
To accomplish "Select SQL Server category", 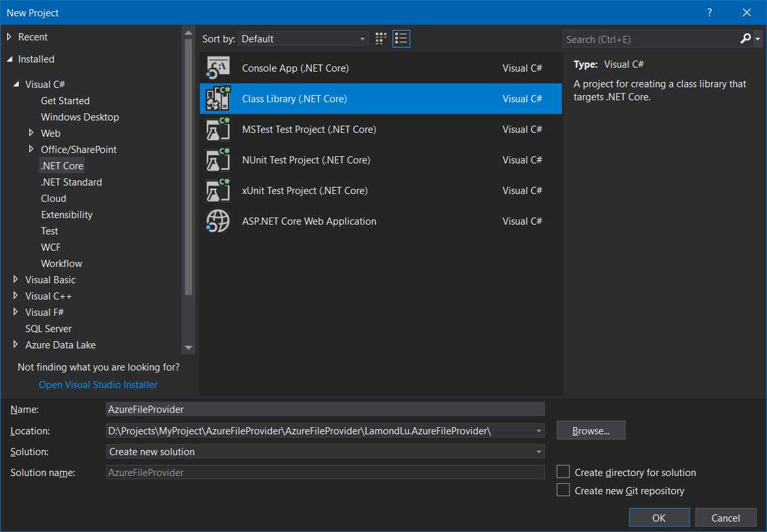I will point(48,328).
